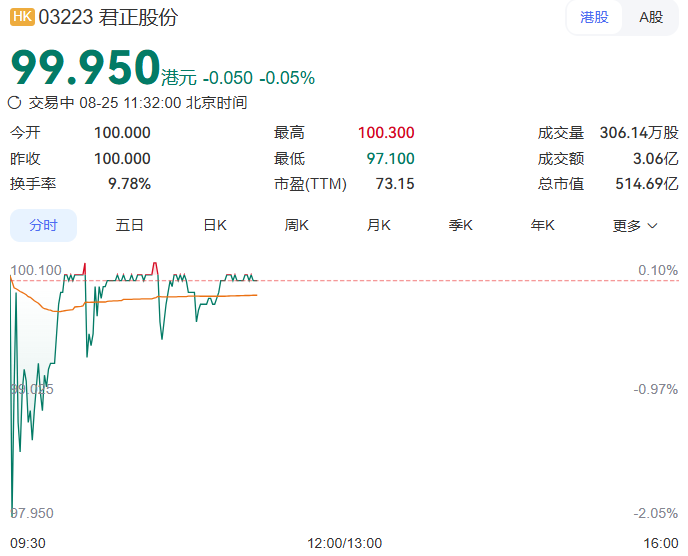
Task: Click the current price 99.950
Action: [x=85, y=67]
